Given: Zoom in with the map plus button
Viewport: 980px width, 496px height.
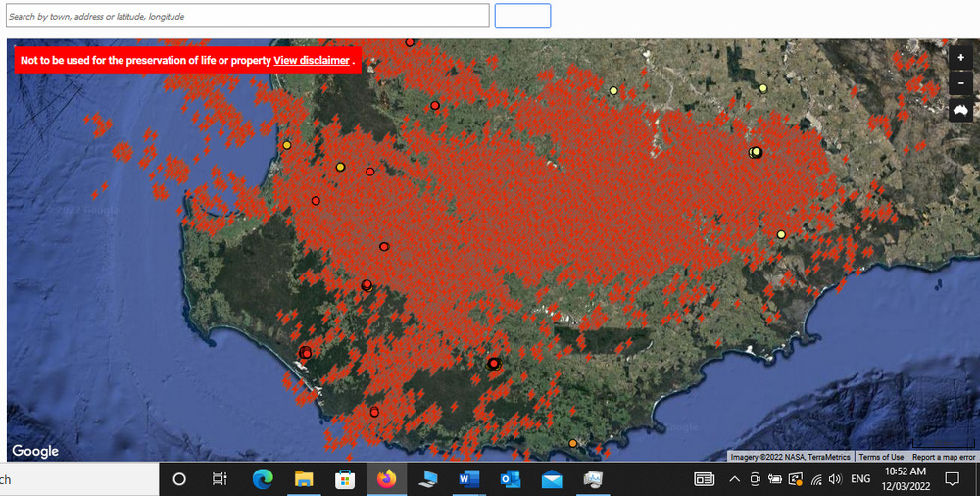Looking at the screenshot, I should coord(960,58).
